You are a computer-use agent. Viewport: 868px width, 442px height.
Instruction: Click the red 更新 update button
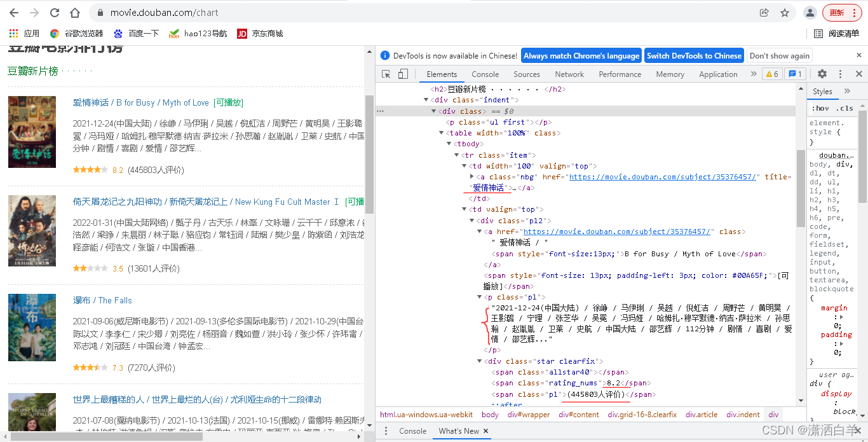pos(842,13)
